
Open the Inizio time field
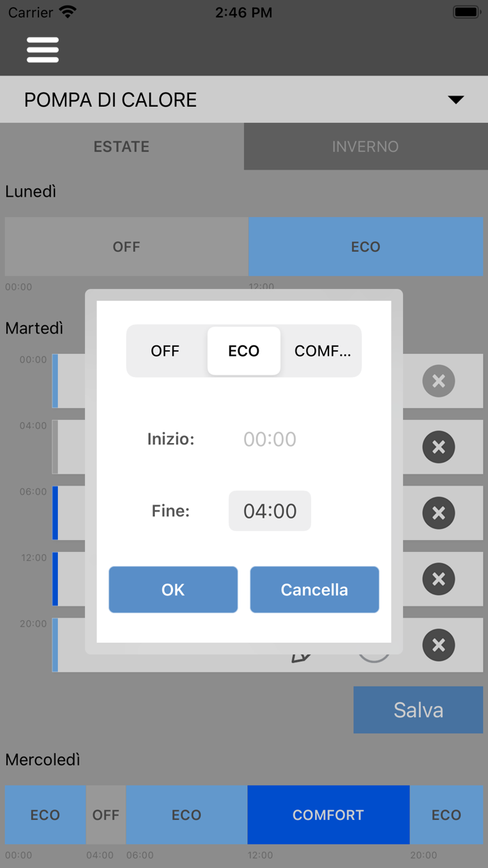(270, 439)
